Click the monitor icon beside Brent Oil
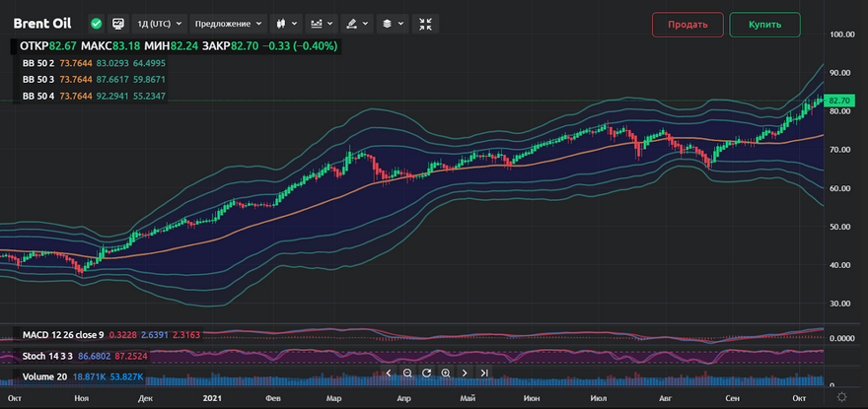The height and width of the screenshot is (409, 868). coord(118,23)
